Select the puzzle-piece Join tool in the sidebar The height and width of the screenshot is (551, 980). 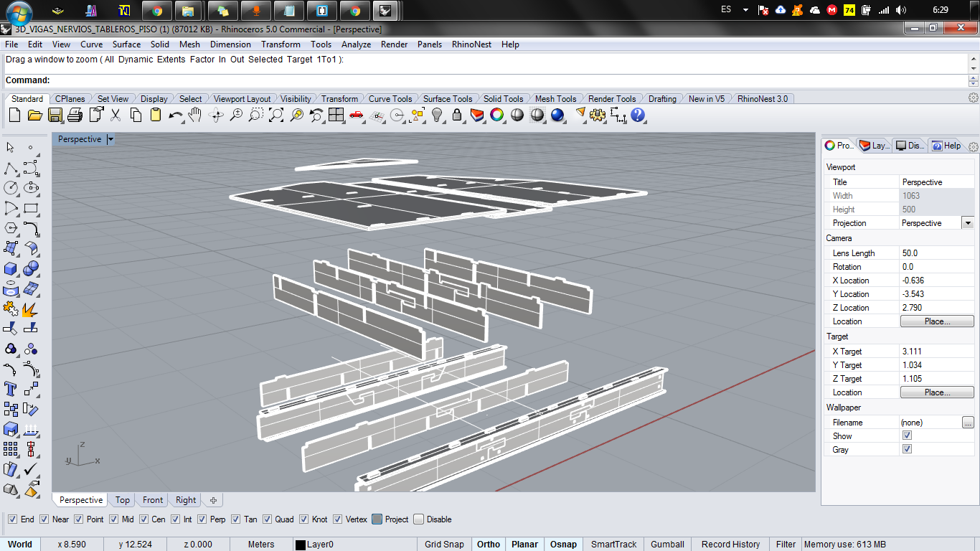(x=11, y=309)
